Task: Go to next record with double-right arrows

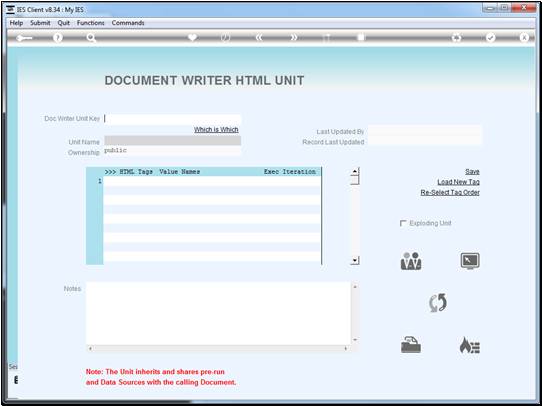Action: pyautogui.click(x=293, y=38)
